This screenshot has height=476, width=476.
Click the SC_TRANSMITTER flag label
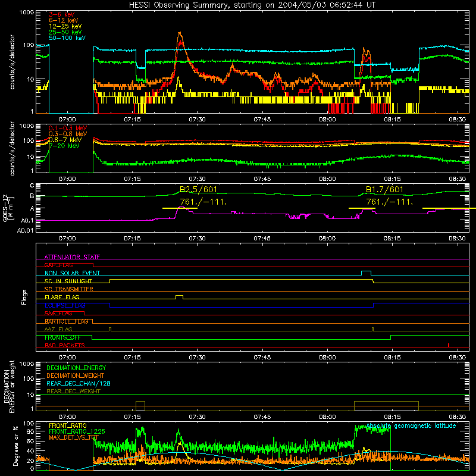68,289
